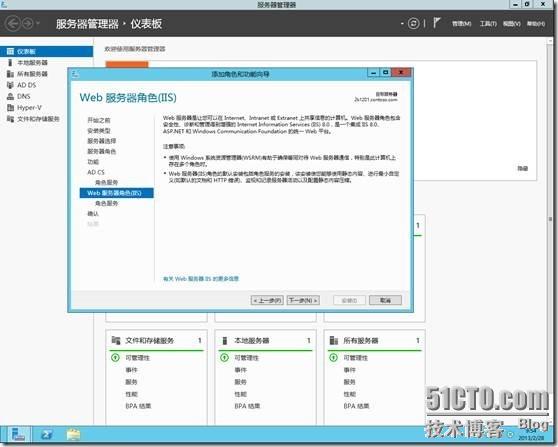
Task: Click the 取消 button in wizard
Action: [385, 300]
